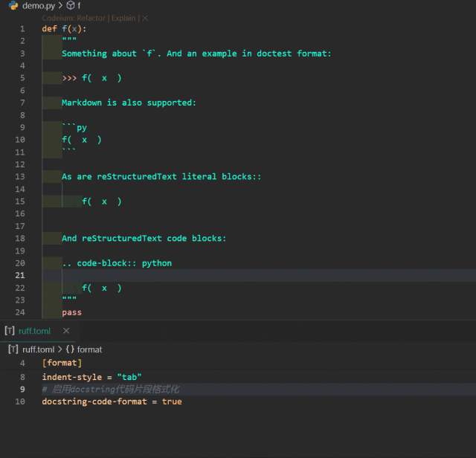This screenshot has width=476, height=458.
Task: Click the pass statement on line 24
Action: tap(71, 312)
